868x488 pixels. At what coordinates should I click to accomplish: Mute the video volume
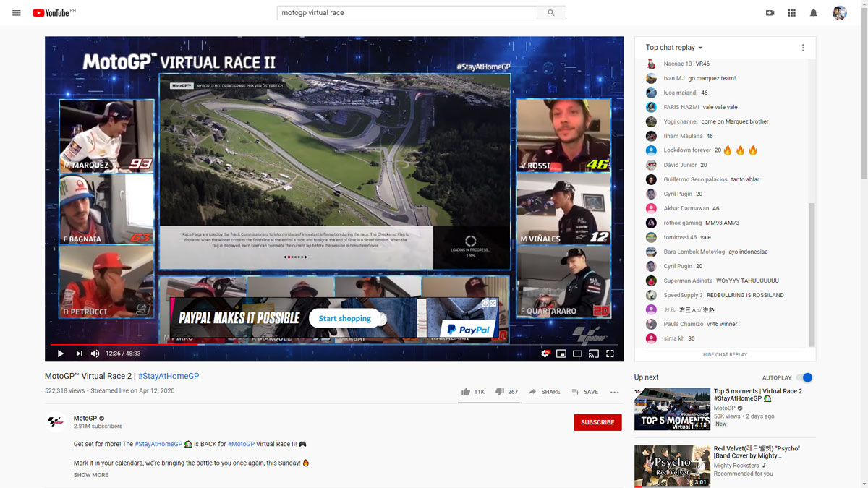tap(95, 354)
